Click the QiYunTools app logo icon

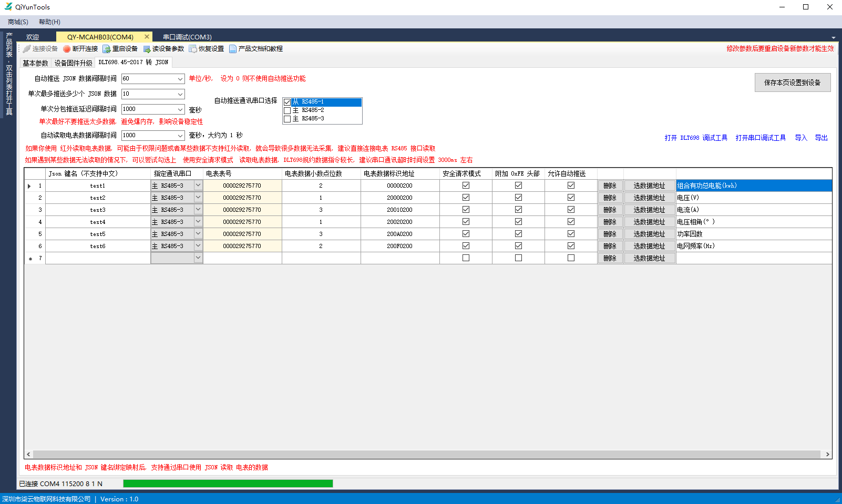[x=8, y=7]
